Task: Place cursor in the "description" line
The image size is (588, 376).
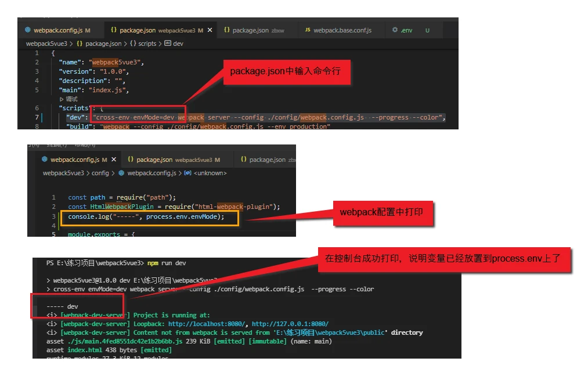Action: (92, 81)
